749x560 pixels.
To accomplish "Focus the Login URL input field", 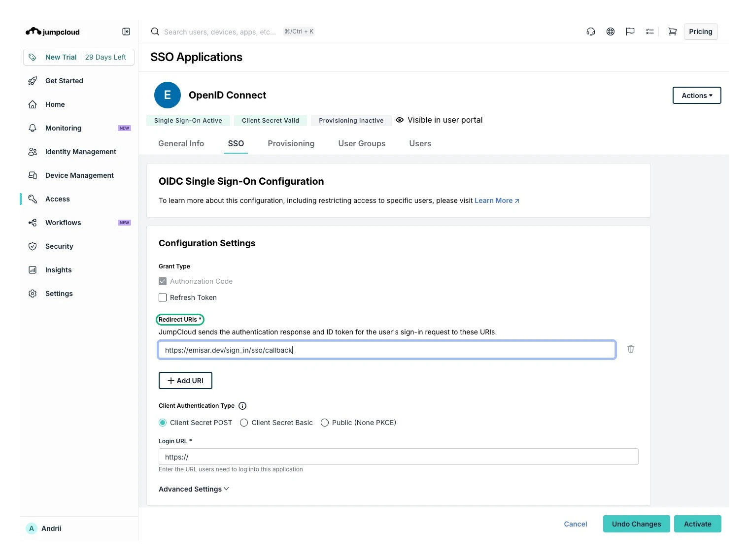I will (x=398, y=457).
